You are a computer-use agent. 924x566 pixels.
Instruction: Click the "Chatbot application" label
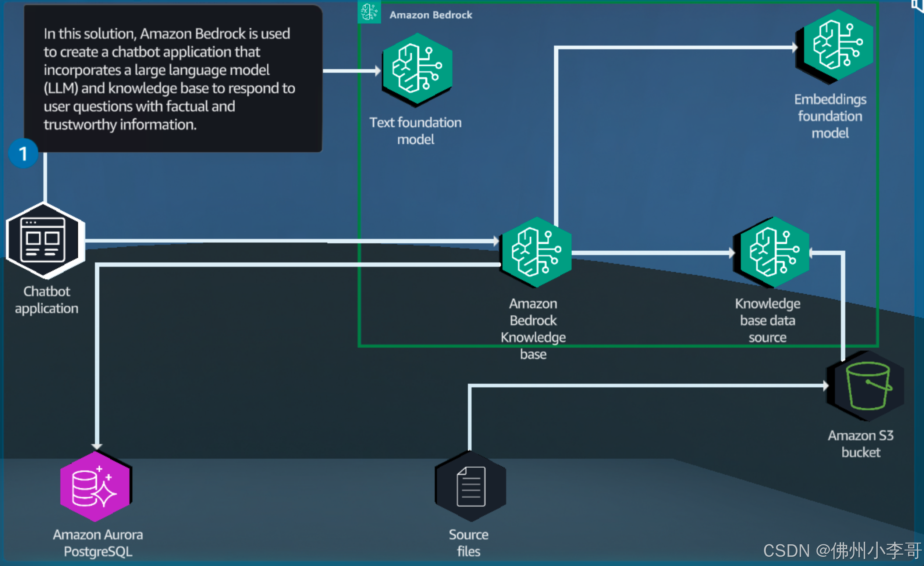(46, 300)
